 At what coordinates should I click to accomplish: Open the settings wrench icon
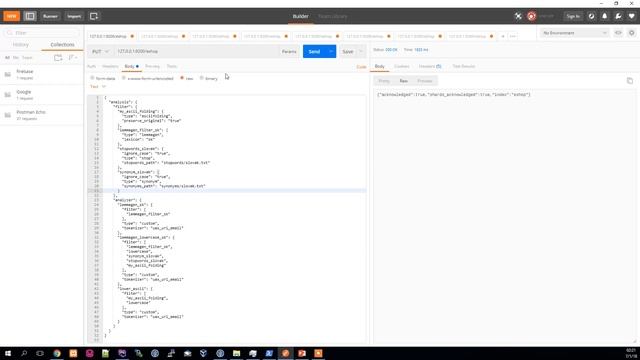pyautogui.click(x=618, y=16)
